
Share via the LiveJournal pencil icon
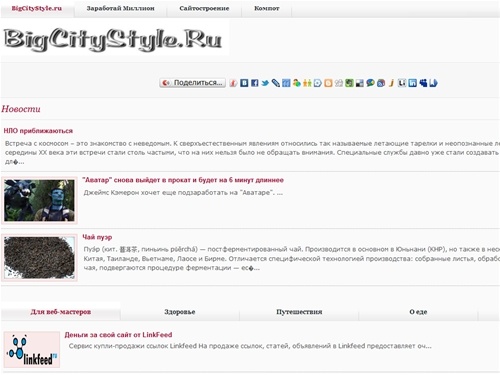click(276, 83)
